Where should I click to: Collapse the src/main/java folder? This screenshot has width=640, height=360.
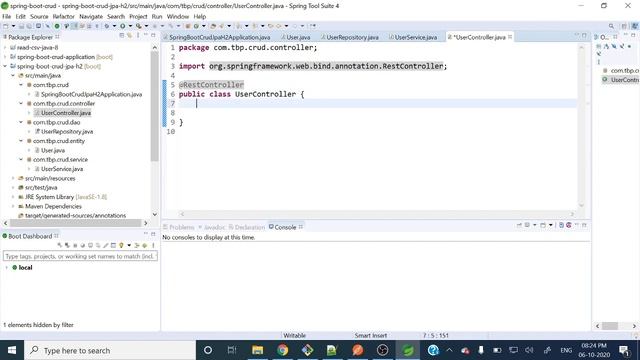tap(13, 76)
